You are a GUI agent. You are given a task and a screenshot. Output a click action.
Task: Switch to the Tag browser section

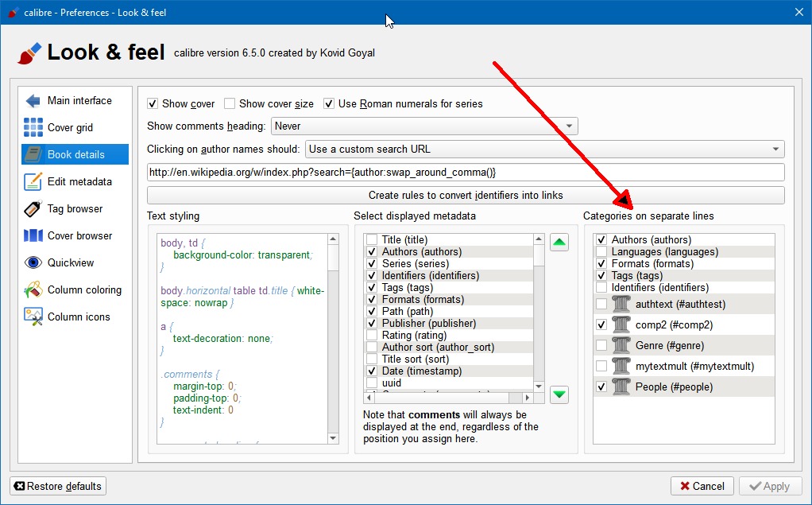coord(75,208)
